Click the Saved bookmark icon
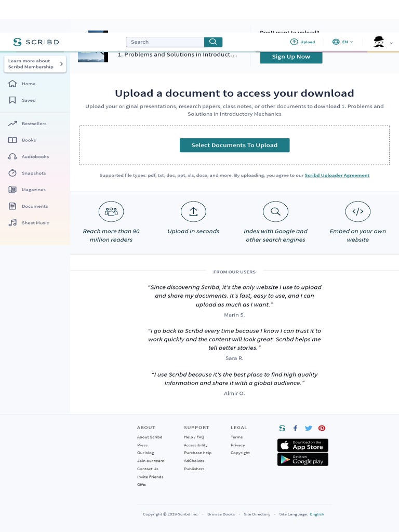Screen dimensions: 399x532 [x=12, y=100]
